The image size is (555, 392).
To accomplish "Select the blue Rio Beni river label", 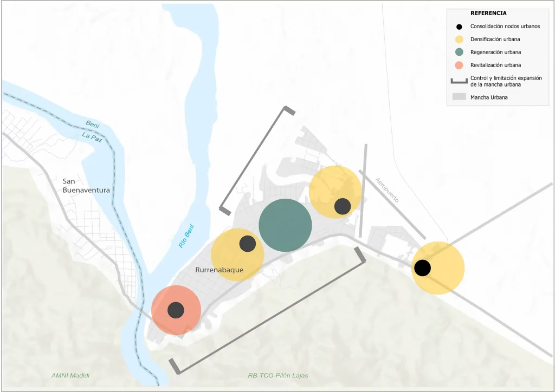I will coord(186,236).
